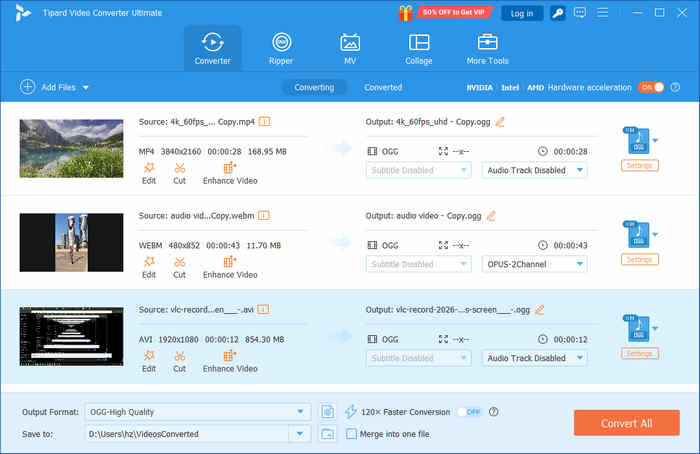Image resolution: width=700 pixels, height=454 pixels.
Task: Cut the 4k_60fps MP4 video
Action: [x=179, y=174]
